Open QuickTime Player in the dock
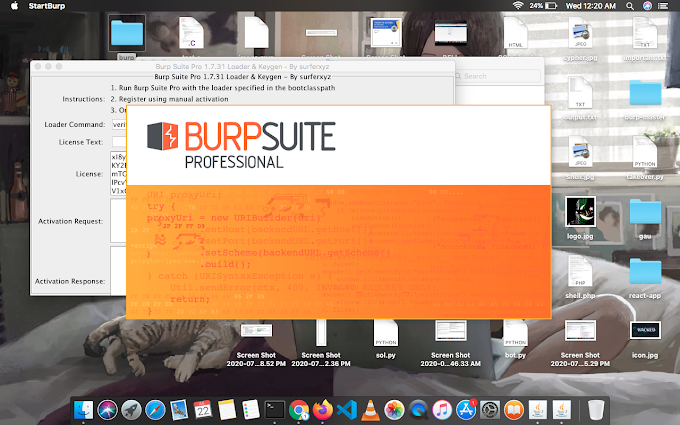This screenshot has width=680, height=425. click(x=418, y=410)
